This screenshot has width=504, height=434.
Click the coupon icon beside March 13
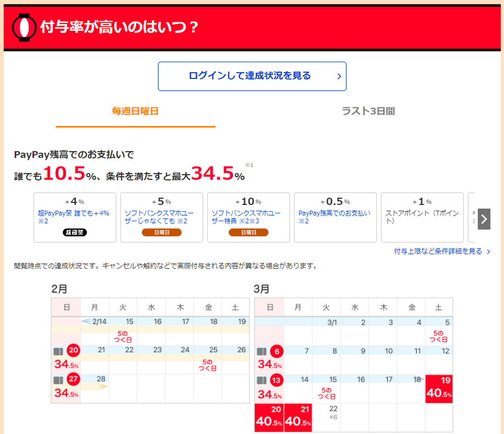point(262,380)
